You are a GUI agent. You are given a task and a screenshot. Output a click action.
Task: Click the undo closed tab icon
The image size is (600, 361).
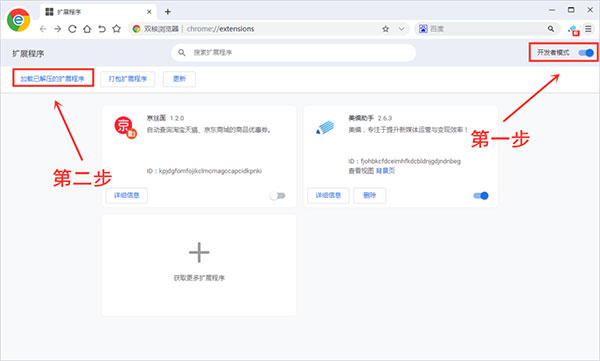(101, 29)
